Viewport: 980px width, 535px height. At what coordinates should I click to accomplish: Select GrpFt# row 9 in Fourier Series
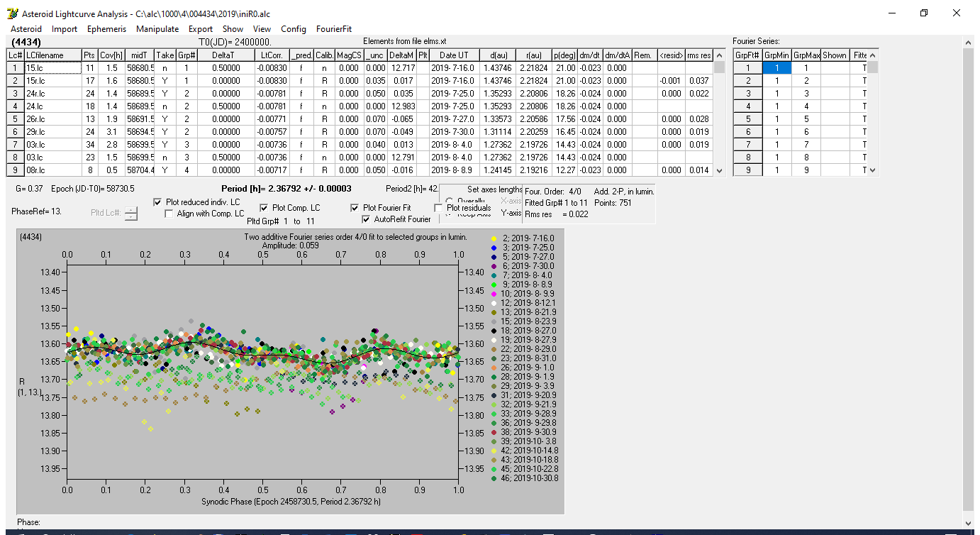pyautogui.click(x=747, y=170)
